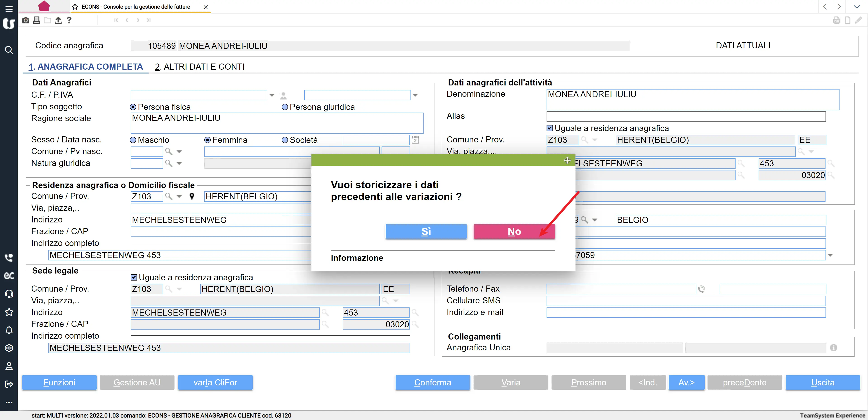Click the upload icon in top toolbar
Viewport: 868px width, 420px height.
[x=58, y=20]
